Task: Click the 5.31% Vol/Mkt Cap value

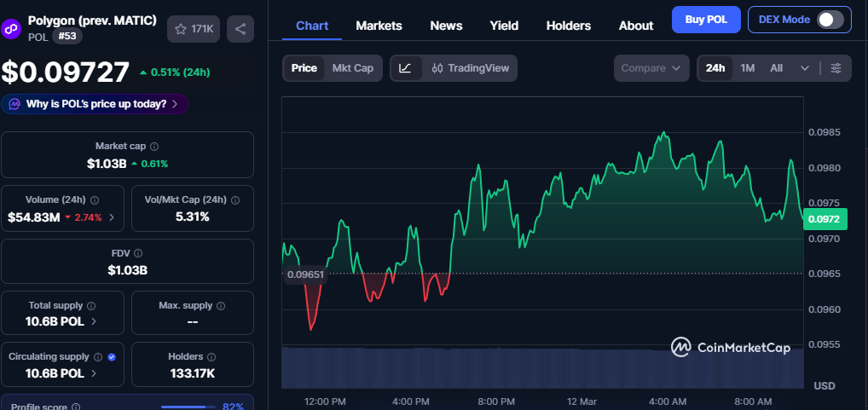Action: [x=192, y=217]
